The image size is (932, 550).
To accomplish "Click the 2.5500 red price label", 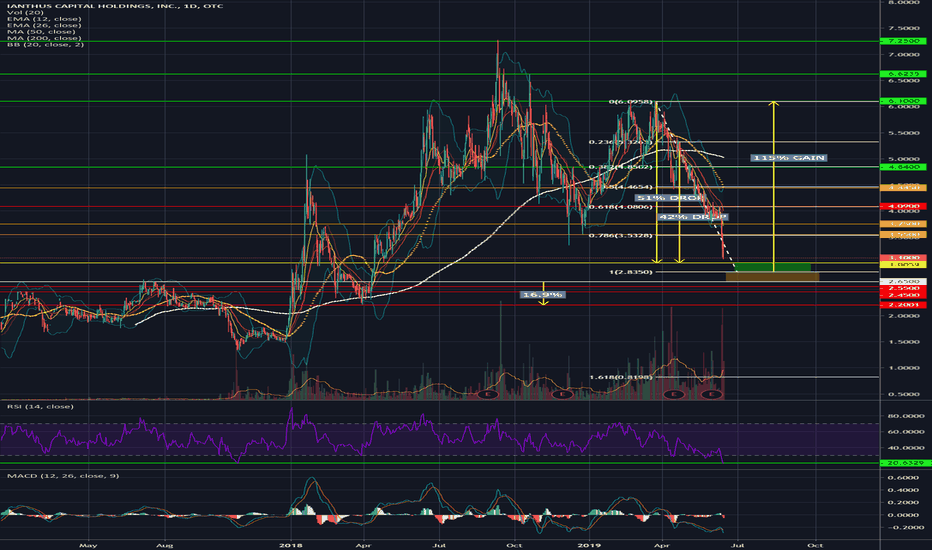I will 903,288.
